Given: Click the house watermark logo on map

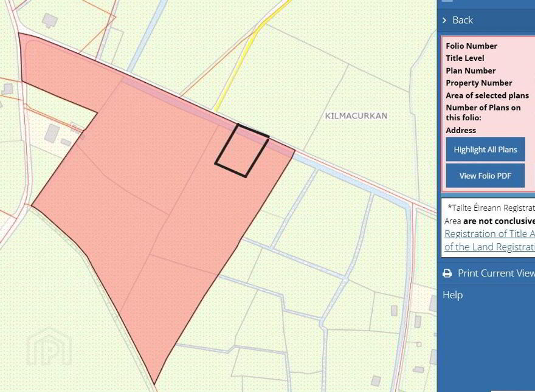Looking at the screenshot, I should tap(49, 346).
